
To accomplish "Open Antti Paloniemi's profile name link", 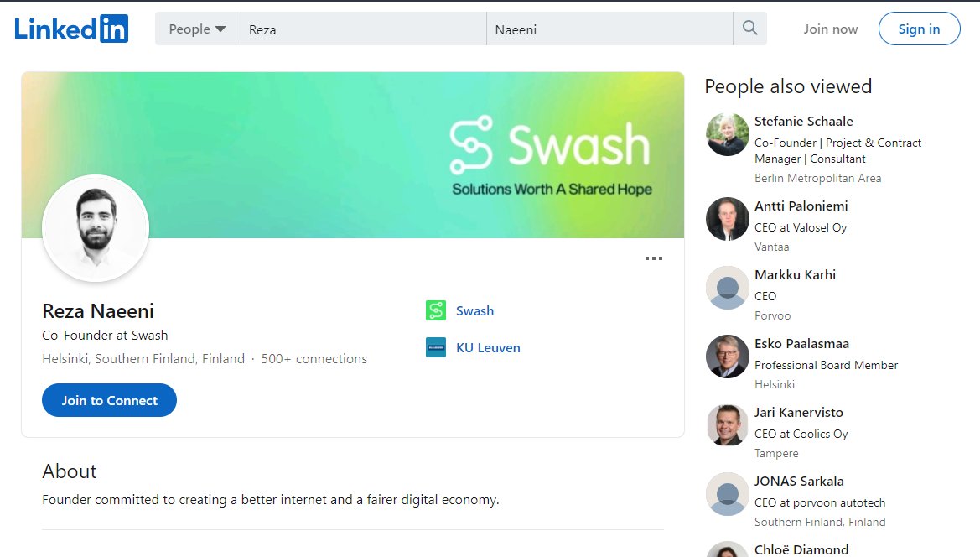I will 801,206.
